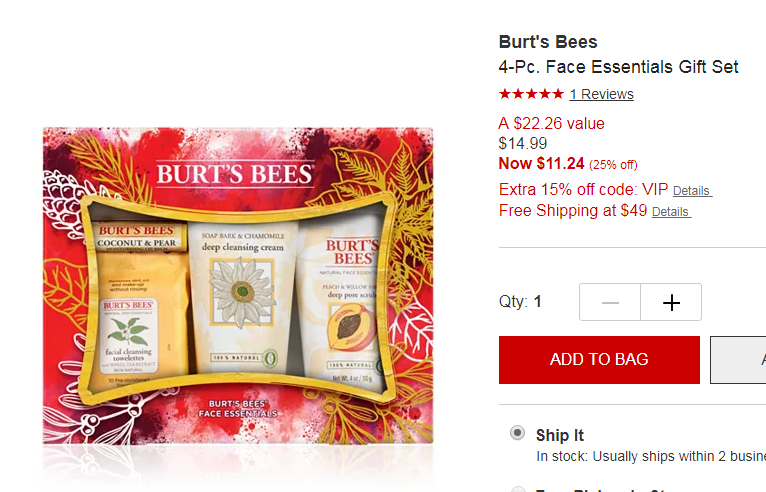The image size is (766, 492).
Task: Select the Ship It radio button
Action: coord(517,433)
